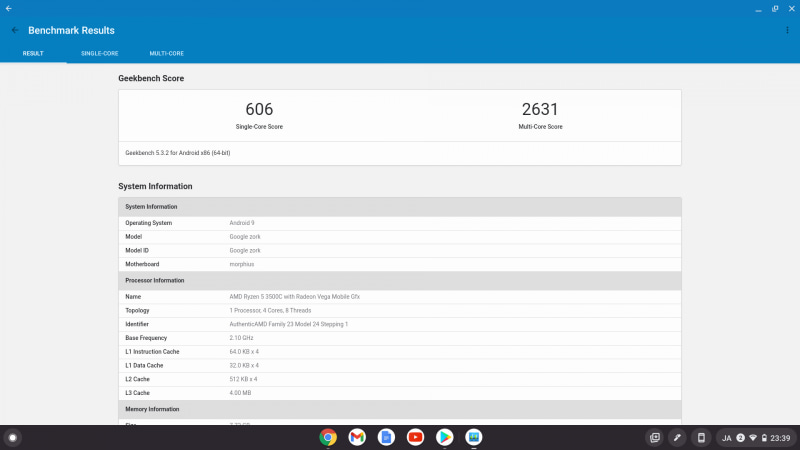Click the Wi-Fi status icon
The width and height of the screenshot is (800, 450).
click(753, 438)
